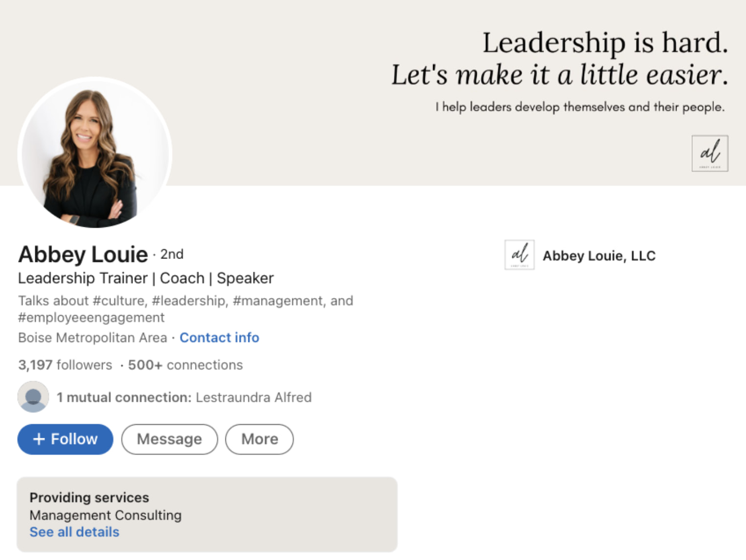
Task: Open the More options menu
Action: [x=259, y=439]
